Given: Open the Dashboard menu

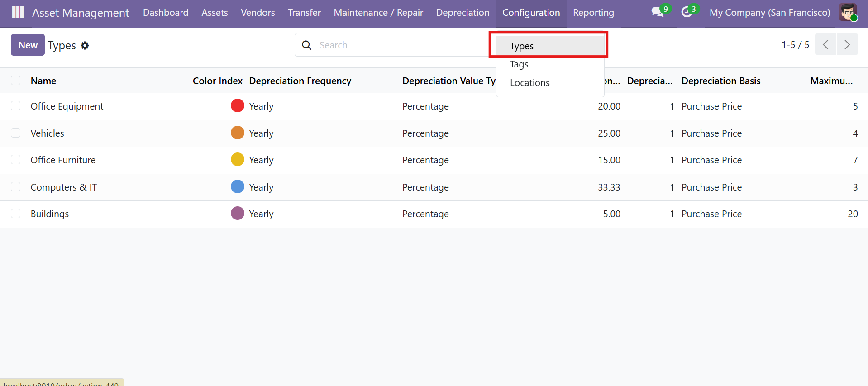Looking at the screenshot, I should 166,13.
